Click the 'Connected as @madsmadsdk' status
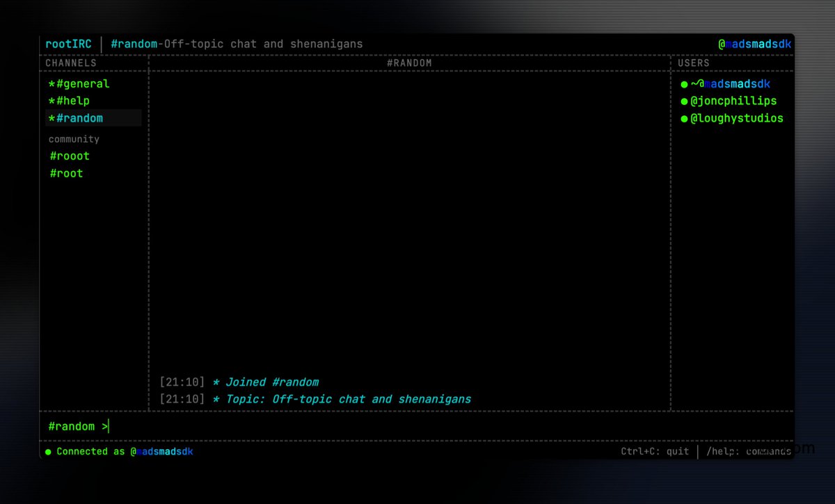Image resolution: width=835 pixels, height=504 pixels. [x=125, y=451]
